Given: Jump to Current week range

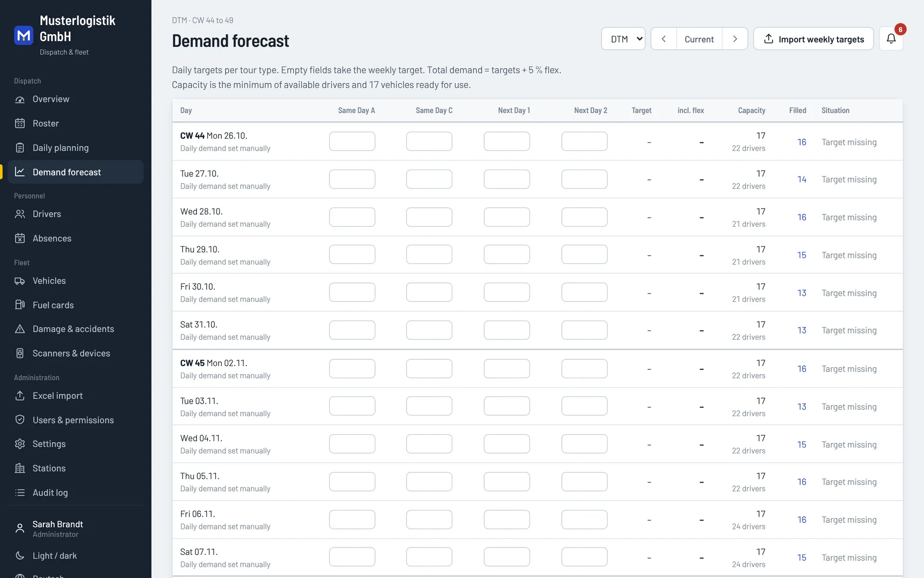Looking at the screenshot, I should [699, 39].
